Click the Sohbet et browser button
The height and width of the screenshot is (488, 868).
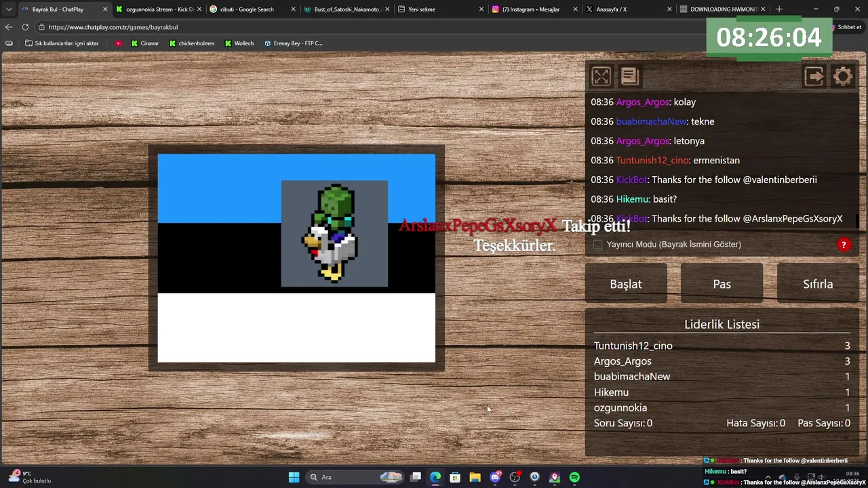848,27
